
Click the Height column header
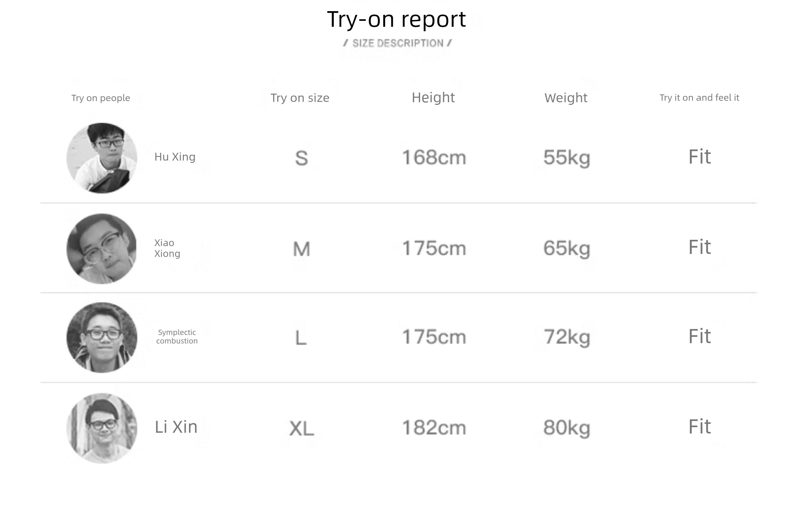pyautogui.click(x=433, y=98)
